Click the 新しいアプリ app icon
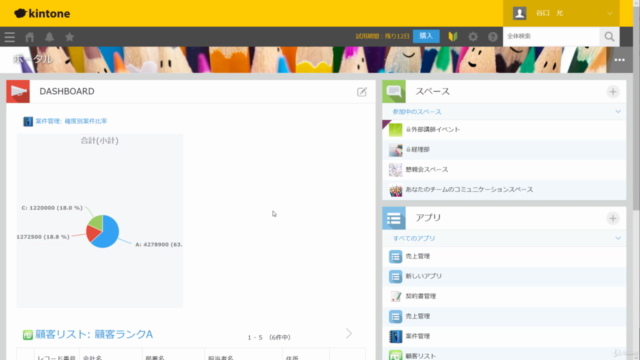The width and height of the screenshot is (640, 360). [x=395, y=277]
